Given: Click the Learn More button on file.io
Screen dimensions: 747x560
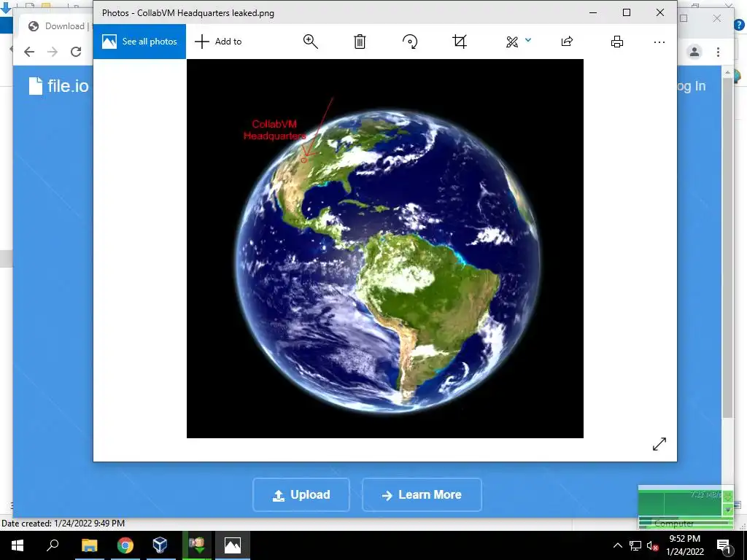Looking at the screenshot, I should [x=422, y=495].
